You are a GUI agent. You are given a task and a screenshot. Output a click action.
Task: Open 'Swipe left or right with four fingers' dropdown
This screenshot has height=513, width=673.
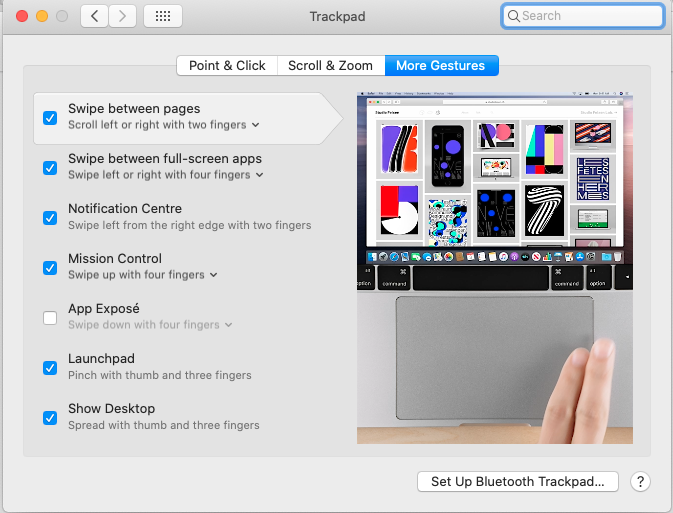(x=166, y=175)
